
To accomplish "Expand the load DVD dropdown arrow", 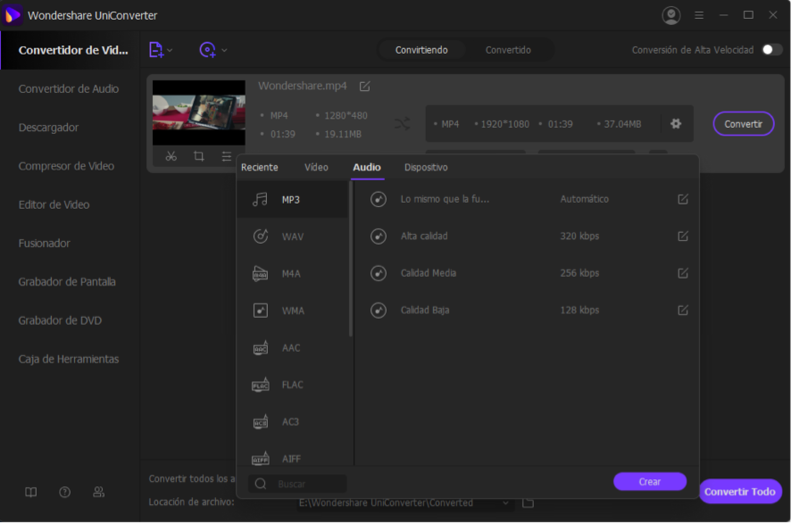I will (224, 50).
